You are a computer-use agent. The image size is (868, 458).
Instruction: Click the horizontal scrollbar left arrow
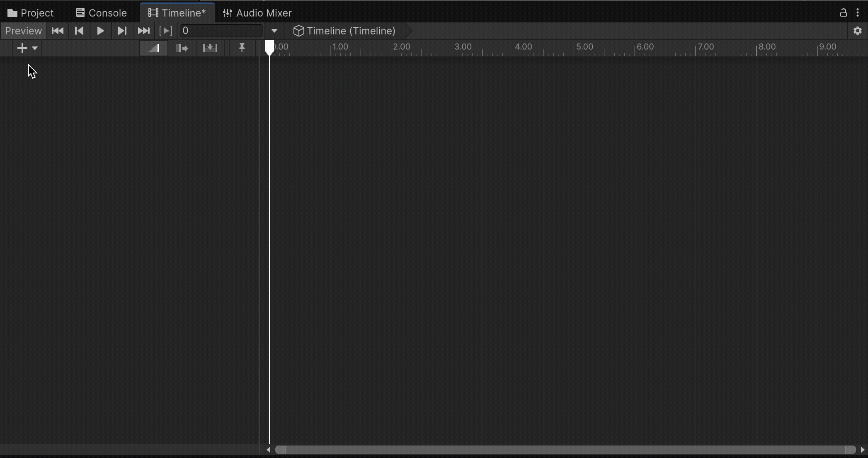click(269, 450)
